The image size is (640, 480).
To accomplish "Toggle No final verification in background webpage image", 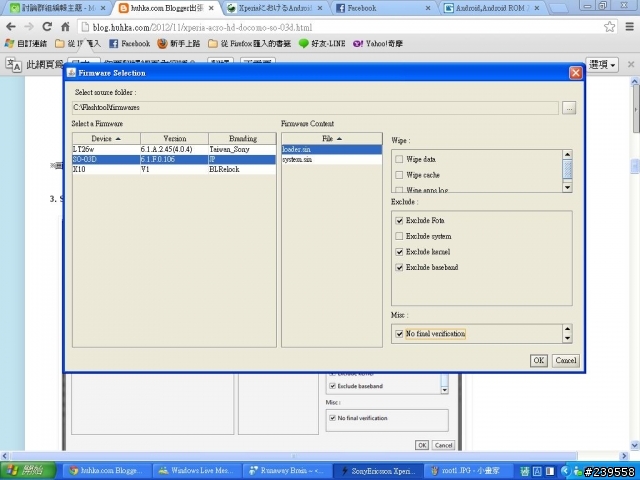I will [x=332, y=418].
